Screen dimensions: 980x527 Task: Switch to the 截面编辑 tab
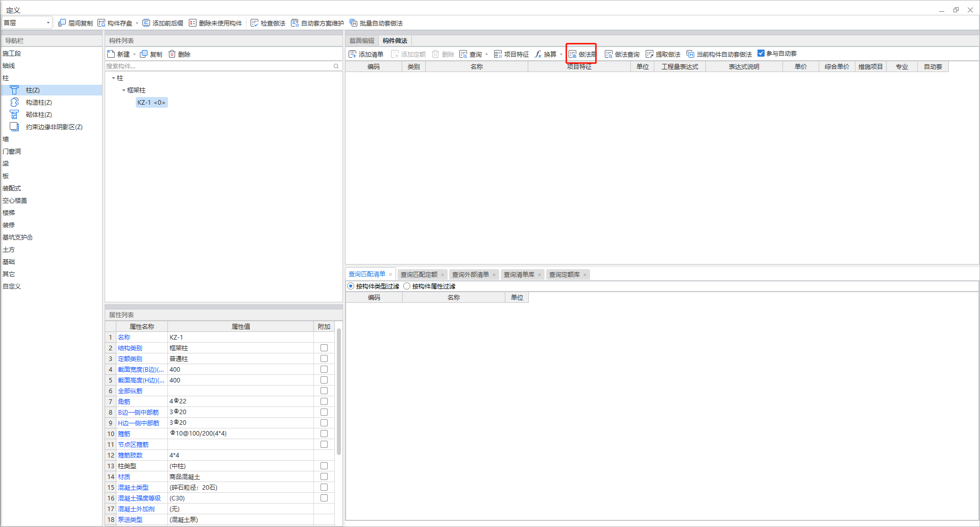click(362, 40)
